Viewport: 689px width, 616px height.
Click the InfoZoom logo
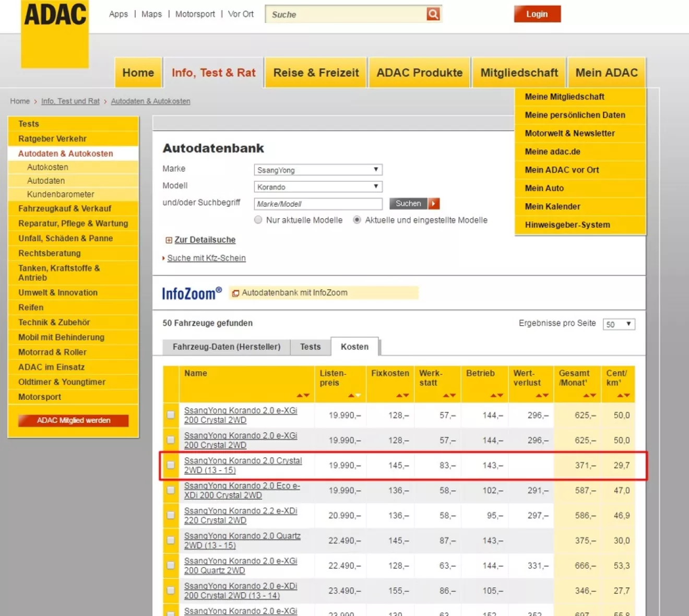coord(192,293)
